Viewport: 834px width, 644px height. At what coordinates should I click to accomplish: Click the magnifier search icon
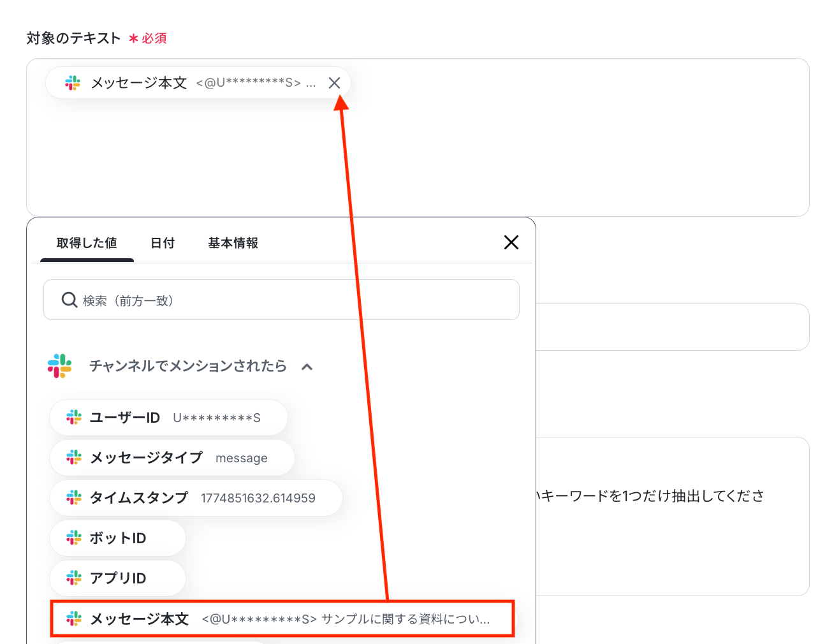click(x=69, y=300)
